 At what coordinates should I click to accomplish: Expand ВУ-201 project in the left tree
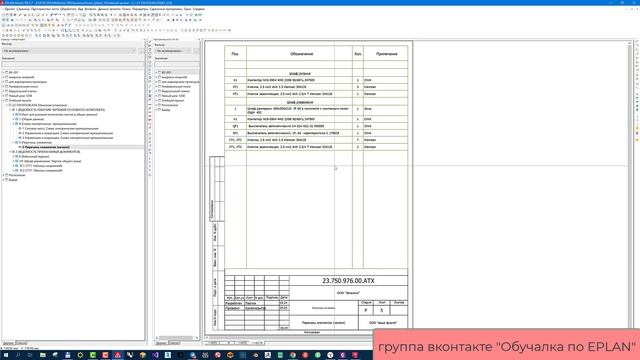(3, 72)
